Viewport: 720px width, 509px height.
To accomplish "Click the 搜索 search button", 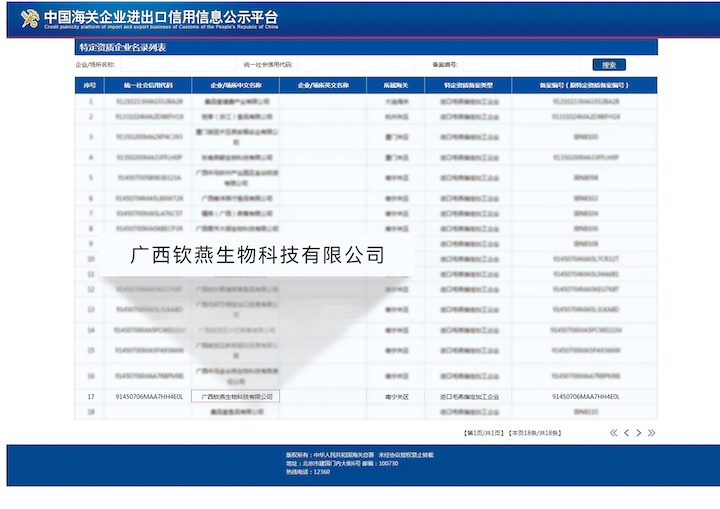I will 609,65.
